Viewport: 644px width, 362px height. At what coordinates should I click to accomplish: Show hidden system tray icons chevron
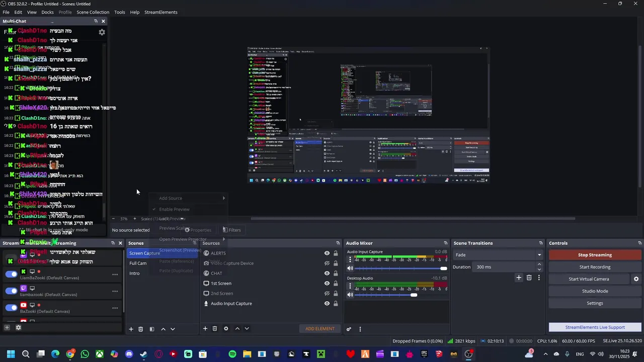pos(545,354)
